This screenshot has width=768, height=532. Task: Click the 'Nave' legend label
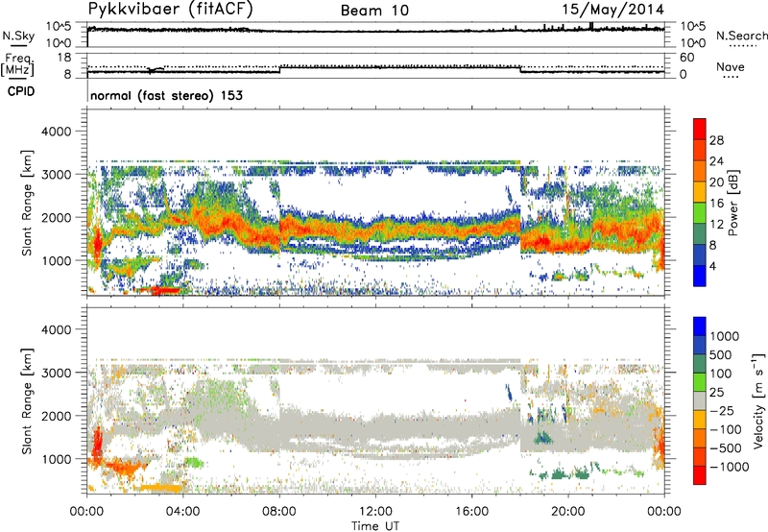coord(731,66)
